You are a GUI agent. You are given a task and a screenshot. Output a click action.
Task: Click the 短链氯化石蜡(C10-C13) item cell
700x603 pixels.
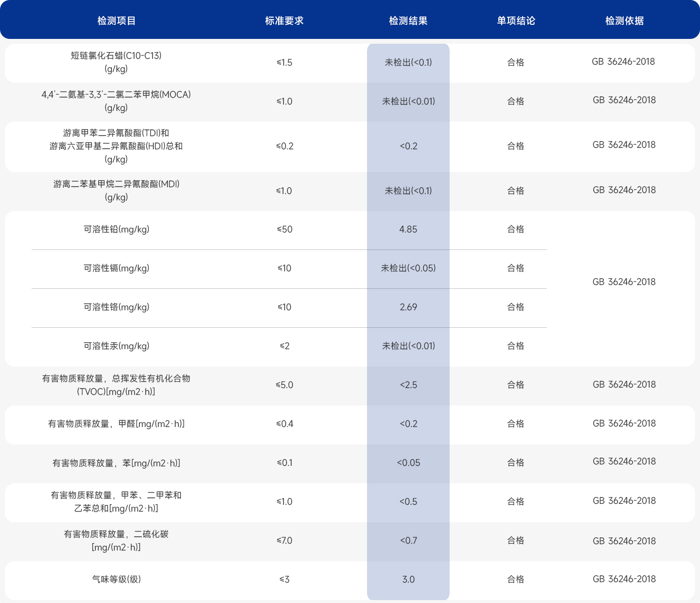point(116,62)
